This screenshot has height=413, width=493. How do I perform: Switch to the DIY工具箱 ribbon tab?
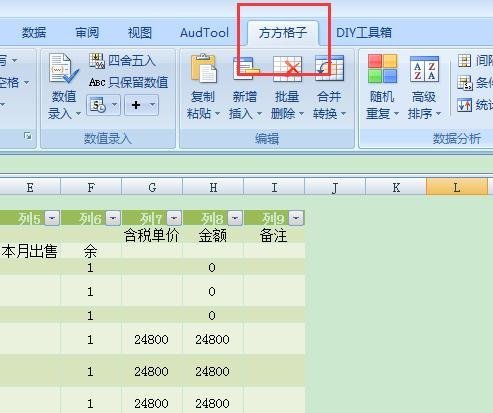point(364,33)
